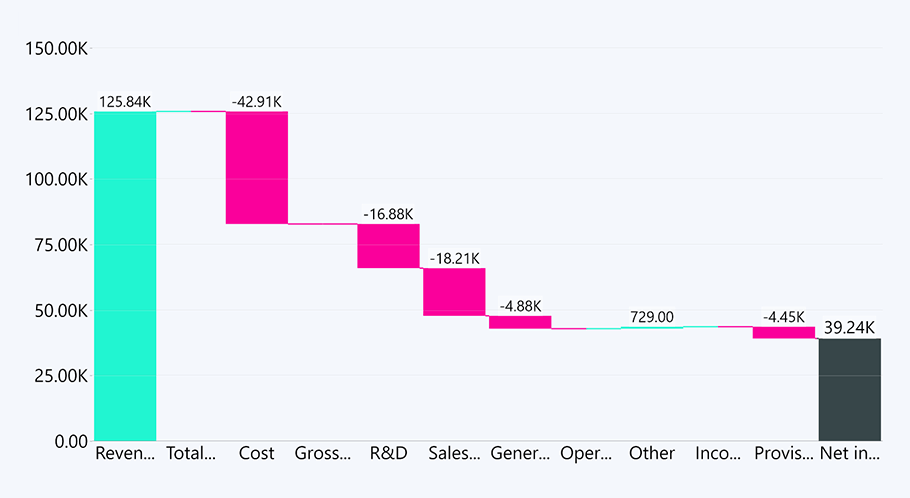The width and height of the screenshot is (910, 498).
Task: Select the pink Provision bar
Action: click(x=784, y=332)
